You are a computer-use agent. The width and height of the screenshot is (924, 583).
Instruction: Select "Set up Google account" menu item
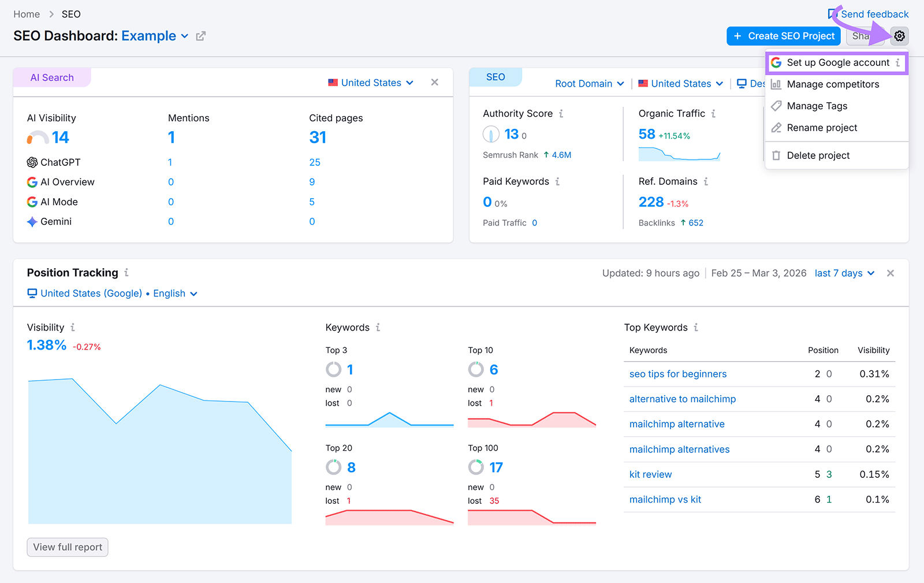pos(837,62)
